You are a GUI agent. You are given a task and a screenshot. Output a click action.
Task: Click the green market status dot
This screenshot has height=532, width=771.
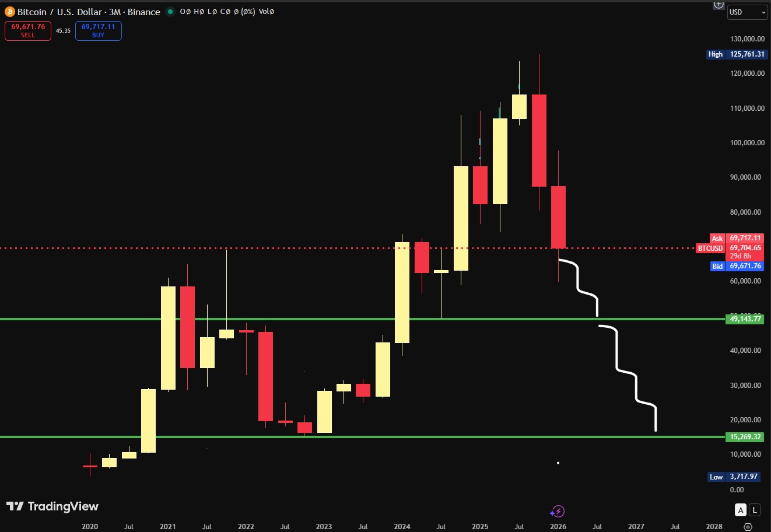coord(170,12)
